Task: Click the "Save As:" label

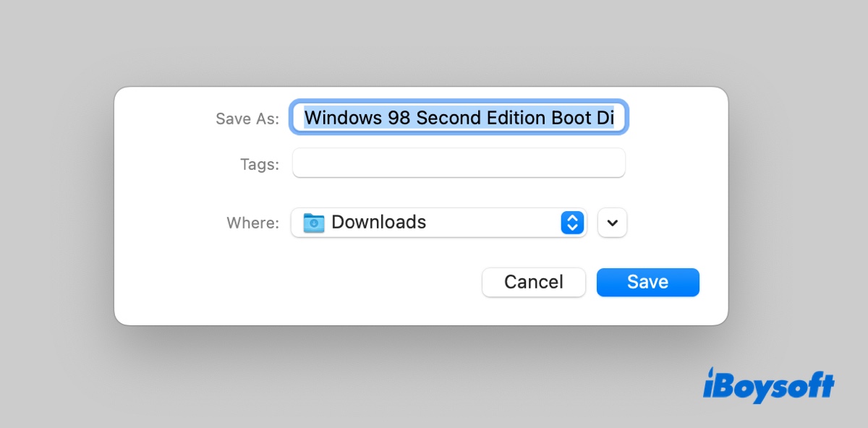Action: point(247,119)
